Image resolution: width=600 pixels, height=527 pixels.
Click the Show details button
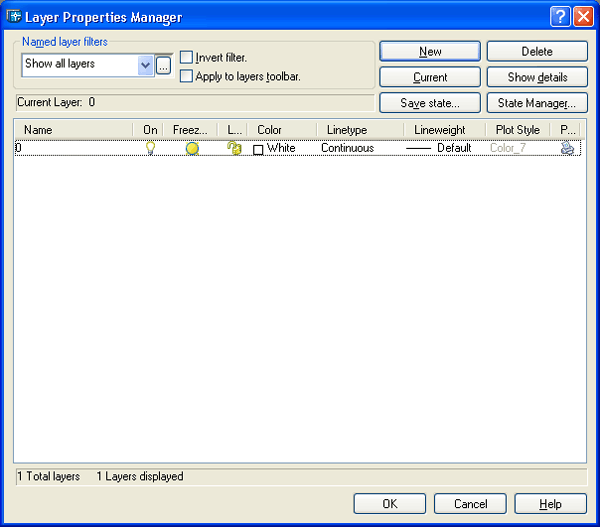(x=537, y=77)
